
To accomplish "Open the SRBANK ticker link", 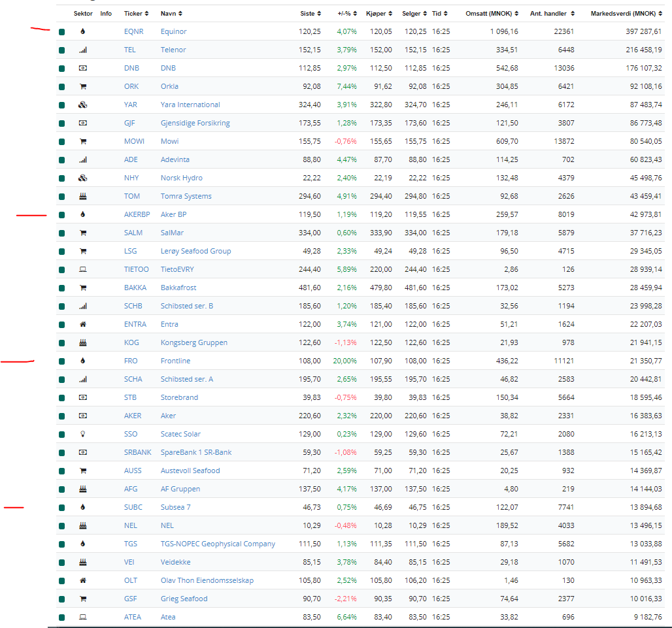I will click(137, 452).
